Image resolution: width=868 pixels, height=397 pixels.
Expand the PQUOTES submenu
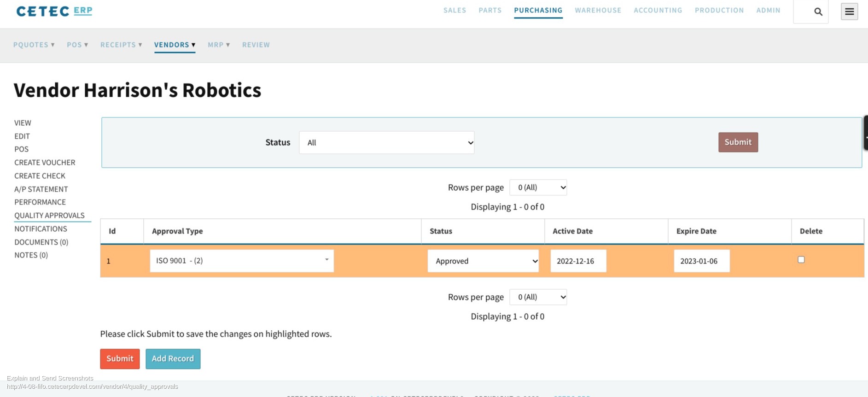(x=34, y=45)
